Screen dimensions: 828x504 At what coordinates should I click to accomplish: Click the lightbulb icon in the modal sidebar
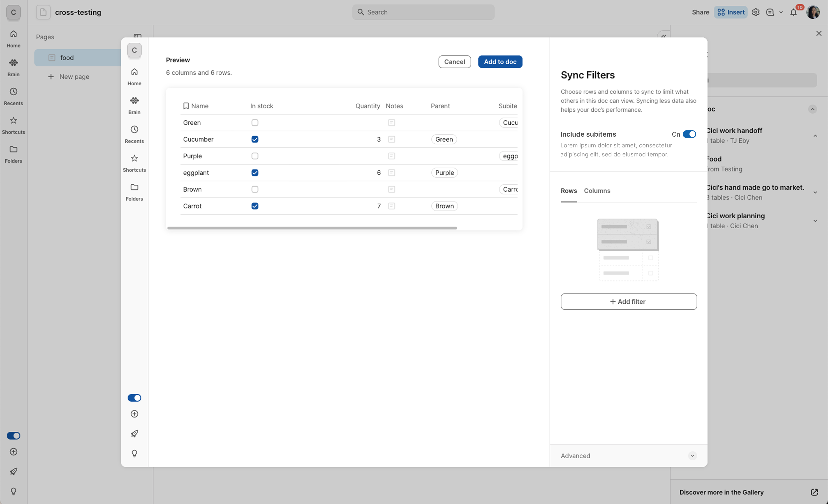pyautogui.click(x=134, y=453)
